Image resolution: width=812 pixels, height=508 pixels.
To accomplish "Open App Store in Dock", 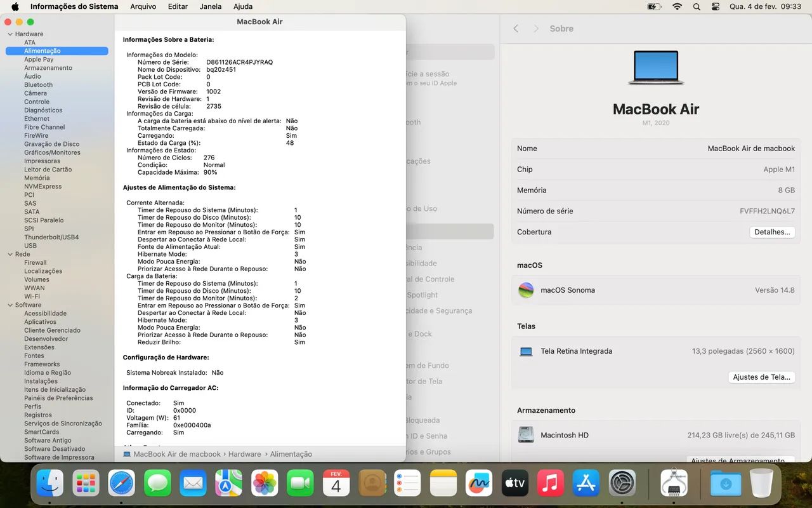I will coord(586,483).
